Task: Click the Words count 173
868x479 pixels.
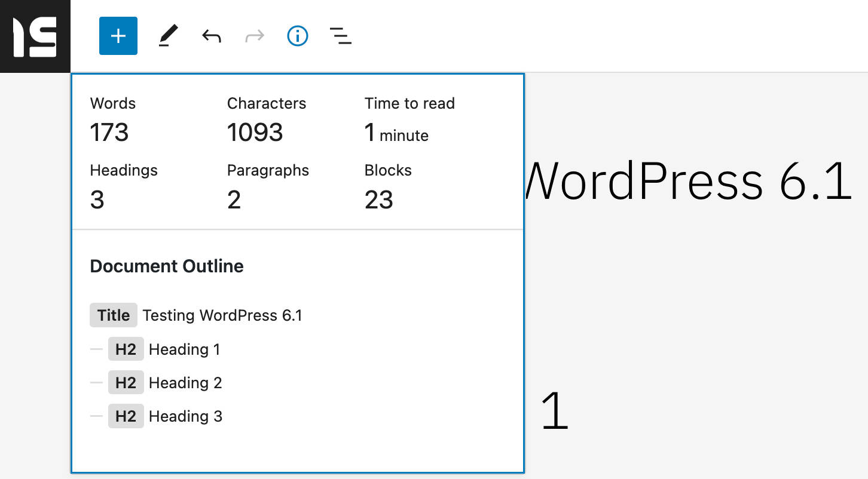Action: pyautogui.click(x=109, y=131)
